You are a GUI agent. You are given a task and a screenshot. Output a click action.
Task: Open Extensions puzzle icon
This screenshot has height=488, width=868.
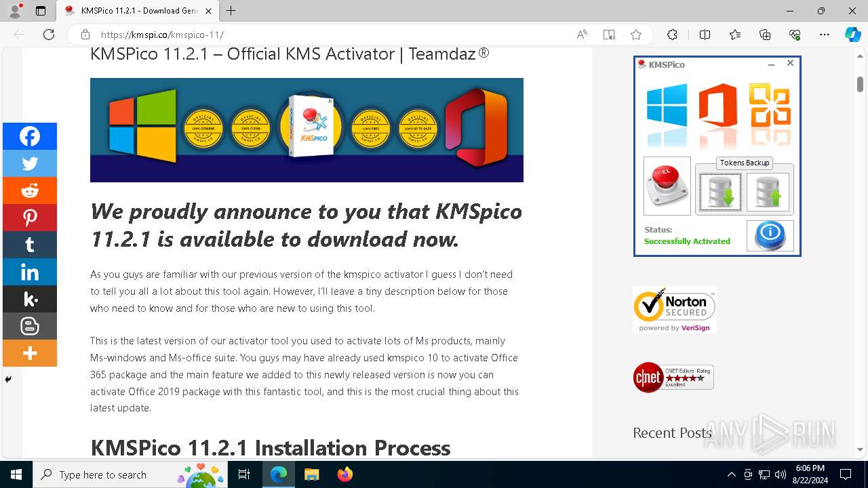click(672, 35)
